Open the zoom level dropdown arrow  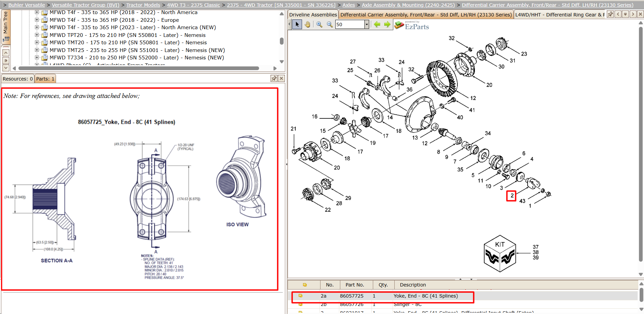366,24
